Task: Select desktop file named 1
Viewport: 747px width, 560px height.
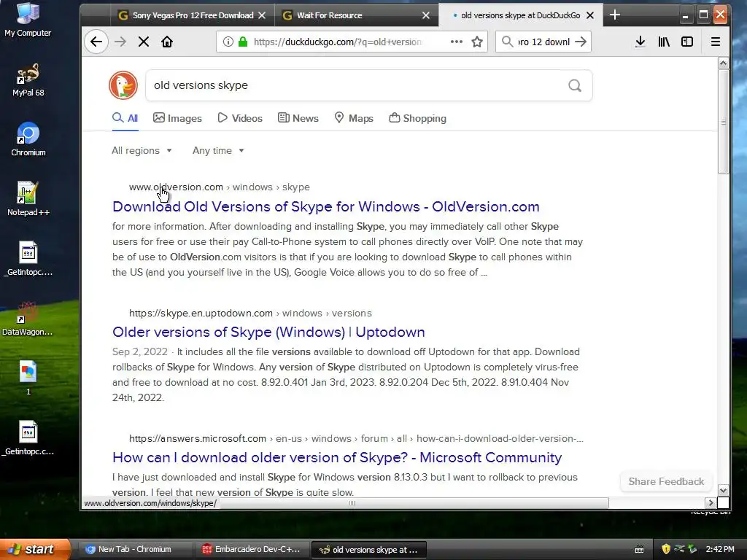Action: tap(28, 378)
